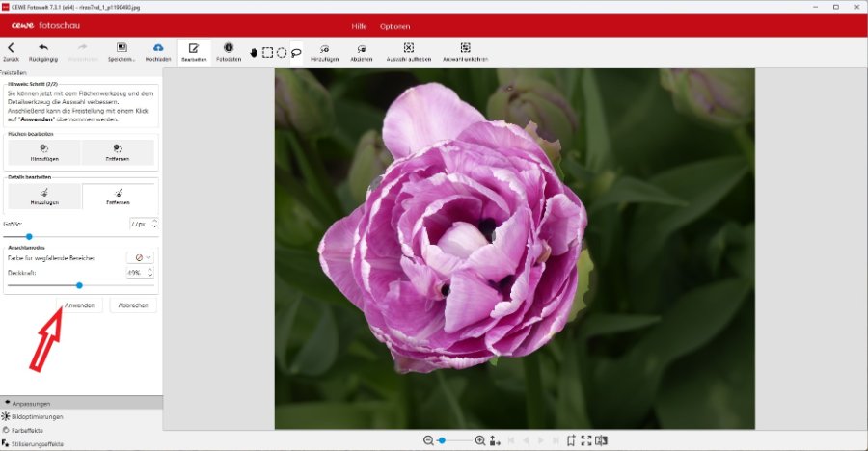Select the hand pan tool
This screenshot has height=451, width=868.
tap(254, 52)
